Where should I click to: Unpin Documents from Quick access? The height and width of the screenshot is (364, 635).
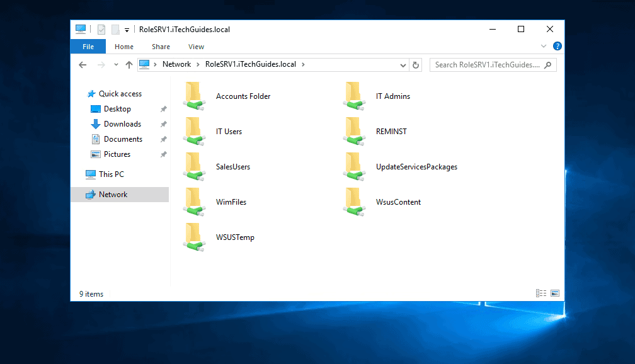pyautogui.click(x=163, y=139)
